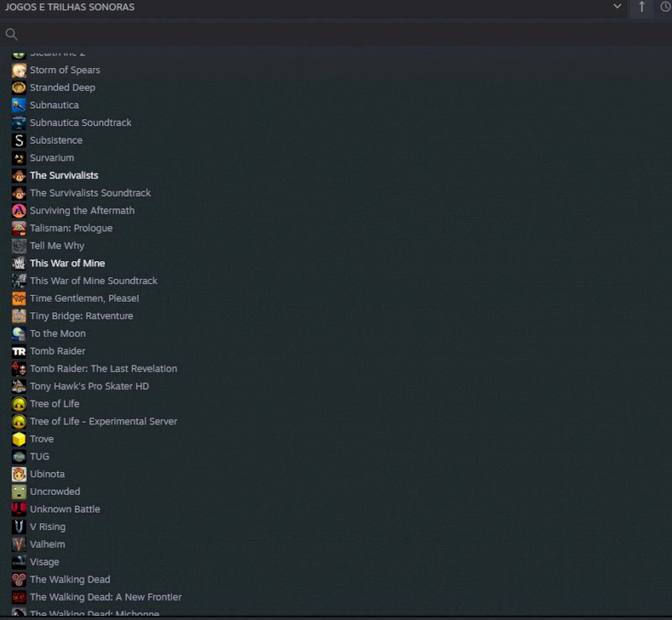672x620 pixels.
Task: Open the Jogos e Trilhas Sonoras filter label
Action: (x=70, y=8)
